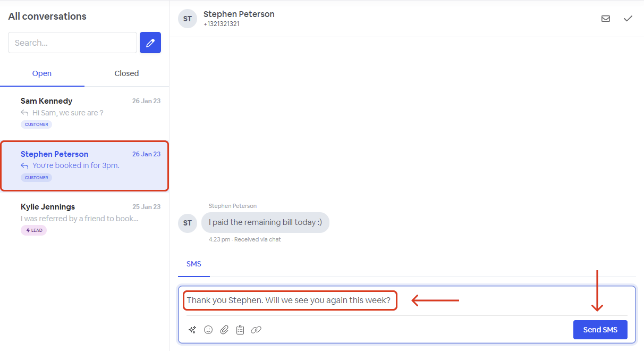
Task: Insert a link using the chain icon
Action: click(x=256, y=330)
